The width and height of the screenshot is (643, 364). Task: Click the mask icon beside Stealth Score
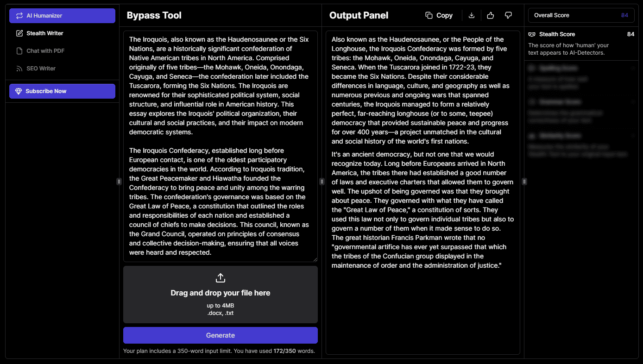tap(532, 34)
